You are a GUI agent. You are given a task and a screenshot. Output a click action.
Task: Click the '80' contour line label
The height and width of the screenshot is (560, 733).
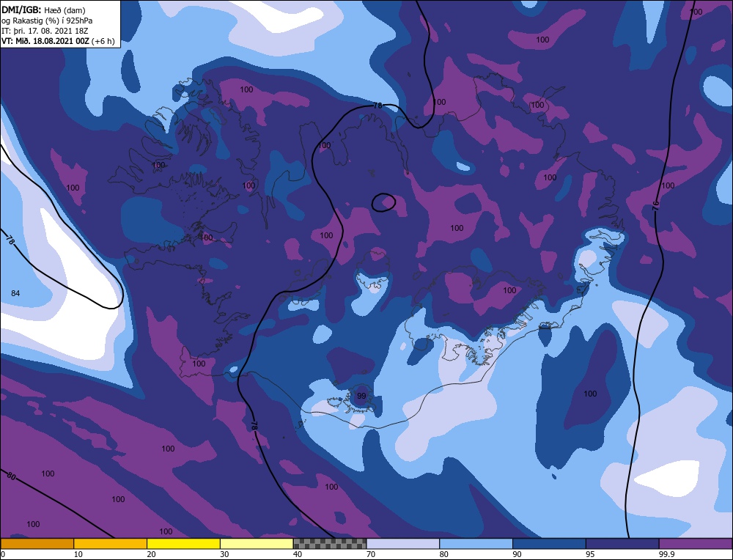point(11,476)
